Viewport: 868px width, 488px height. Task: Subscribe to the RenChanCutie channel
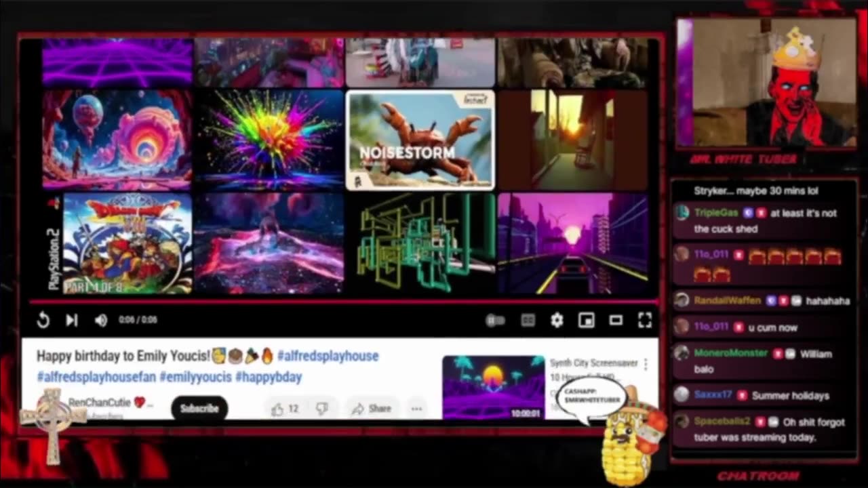click(x=199, y=408)
